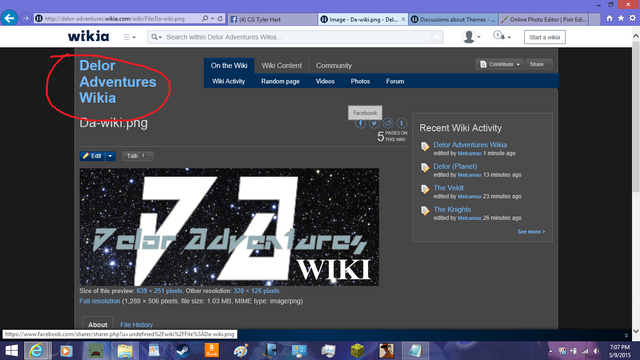Share page via Reddit icon
Screen dimensions: 640x360
[x=388, y=123]
